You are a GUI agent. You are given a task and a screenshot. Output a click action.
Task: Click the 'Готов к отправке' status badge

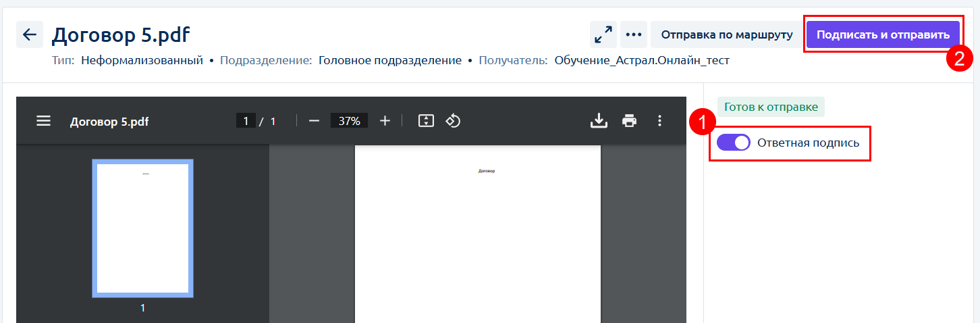click(771, 107)
